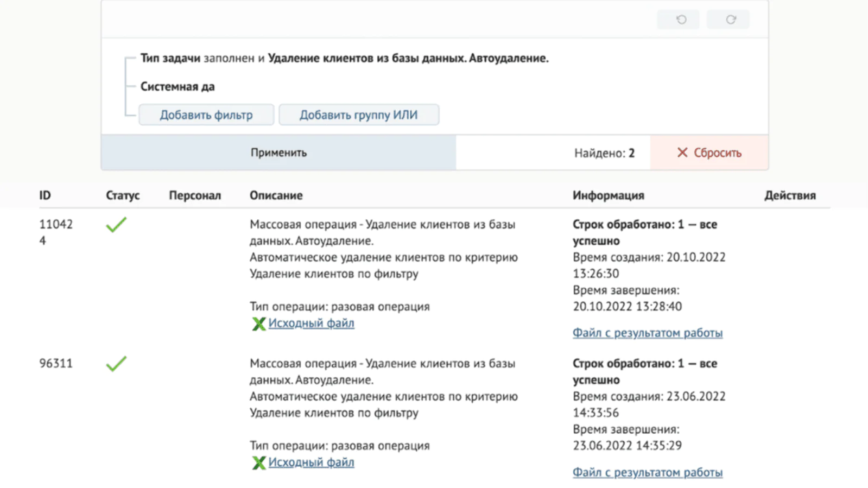Click Строк обработано text in task 96311 row
This screenshot has height=488, width=868.
coord(645,371)
